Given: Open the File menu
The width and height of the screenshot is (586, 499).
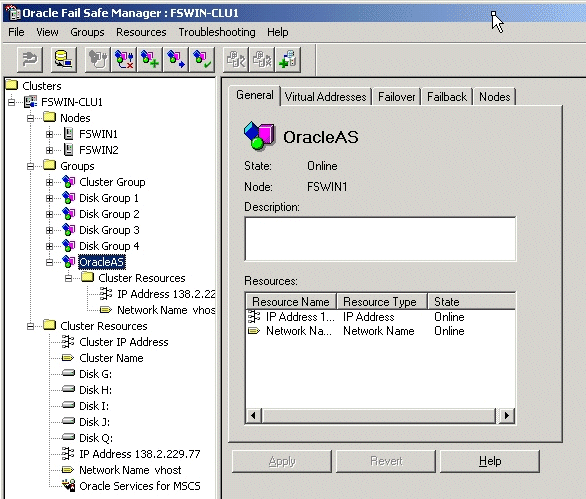Looking at the screenshot, I should (16, 32).
